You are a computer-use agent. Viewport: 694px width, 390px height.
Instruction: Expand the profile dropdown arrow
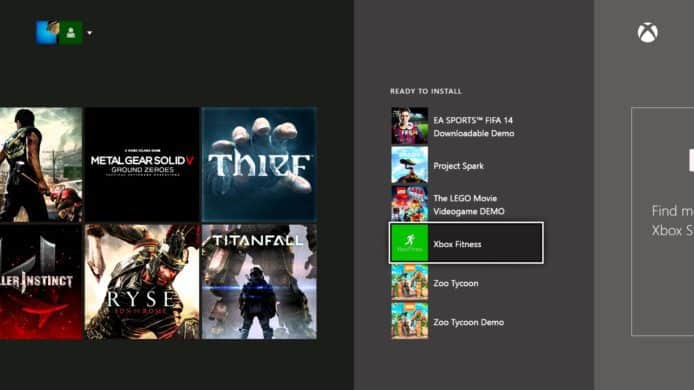click(90, 33)
